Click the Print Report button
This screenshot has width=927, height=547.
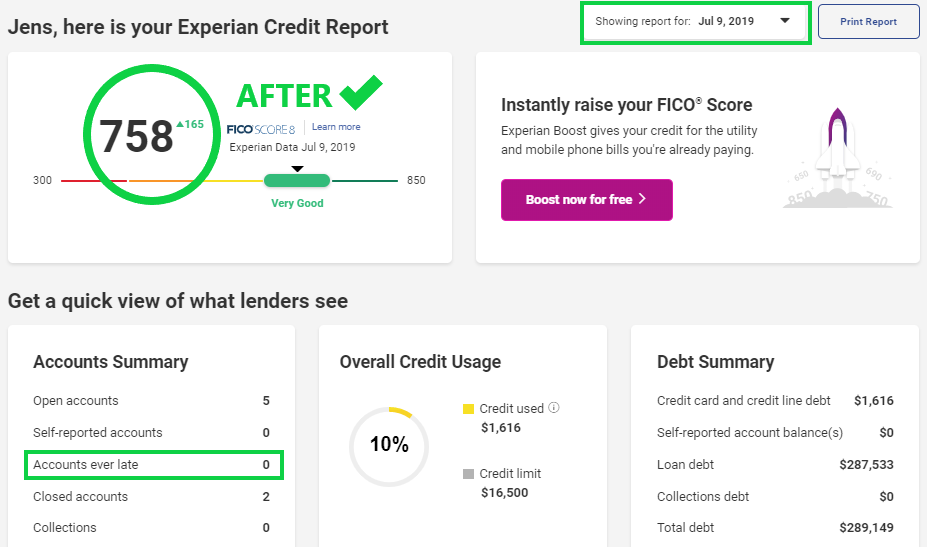[868, 22]
